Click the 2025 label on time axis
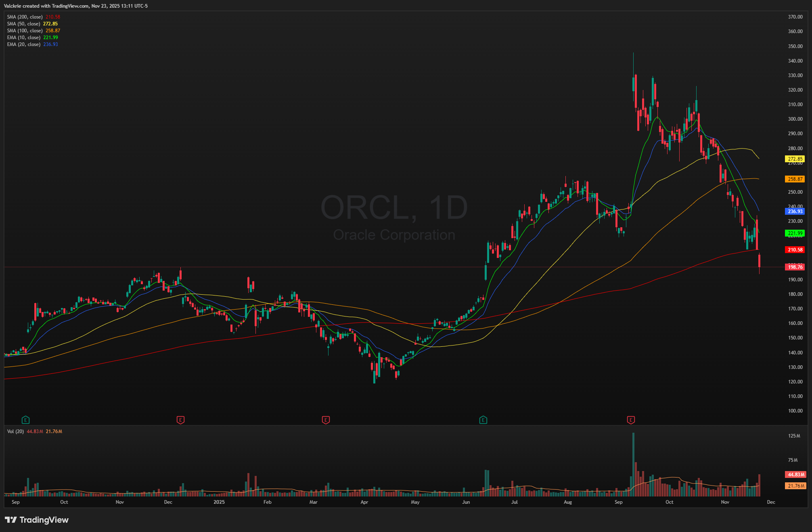 point(219,502)
